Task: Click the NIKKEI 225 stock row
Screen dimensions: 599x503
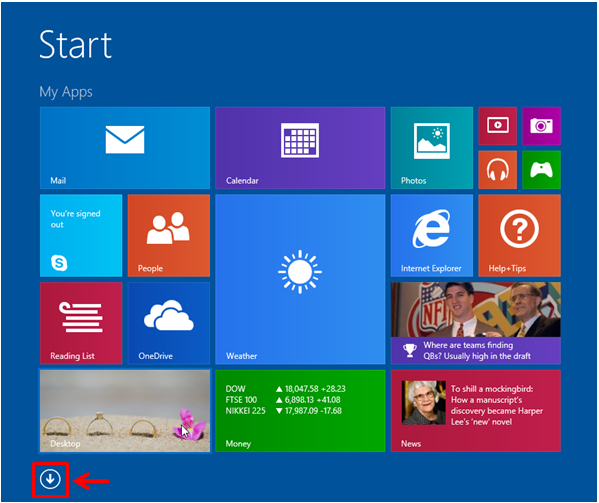Action: click(283, 411)
